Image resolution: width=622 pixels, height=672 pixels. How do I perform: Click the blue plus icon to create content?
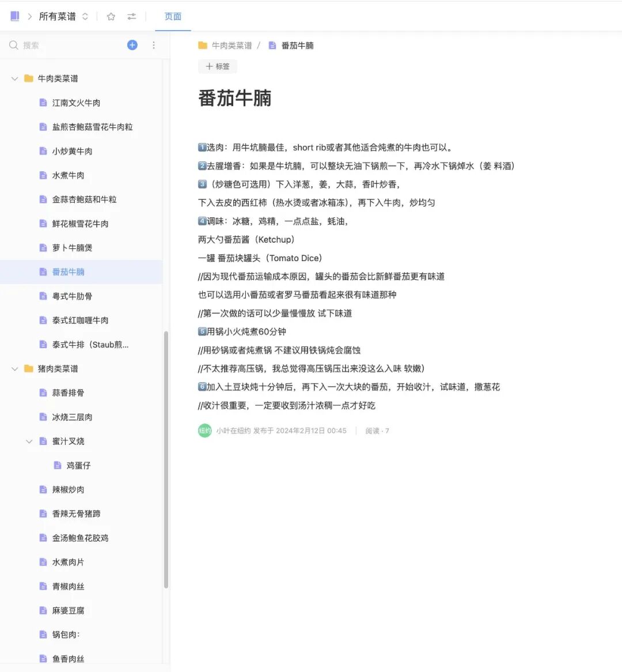coord(132,45)
